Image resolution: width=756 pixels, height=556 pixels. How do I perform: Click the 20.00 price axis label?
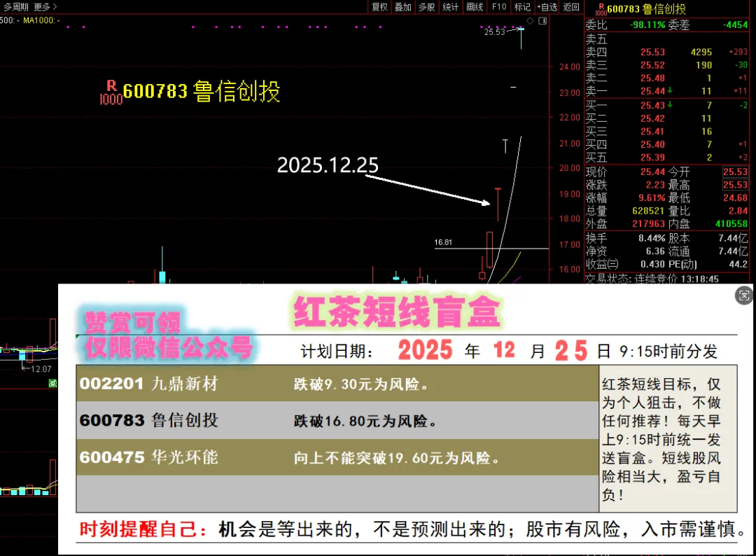(569, 168)
